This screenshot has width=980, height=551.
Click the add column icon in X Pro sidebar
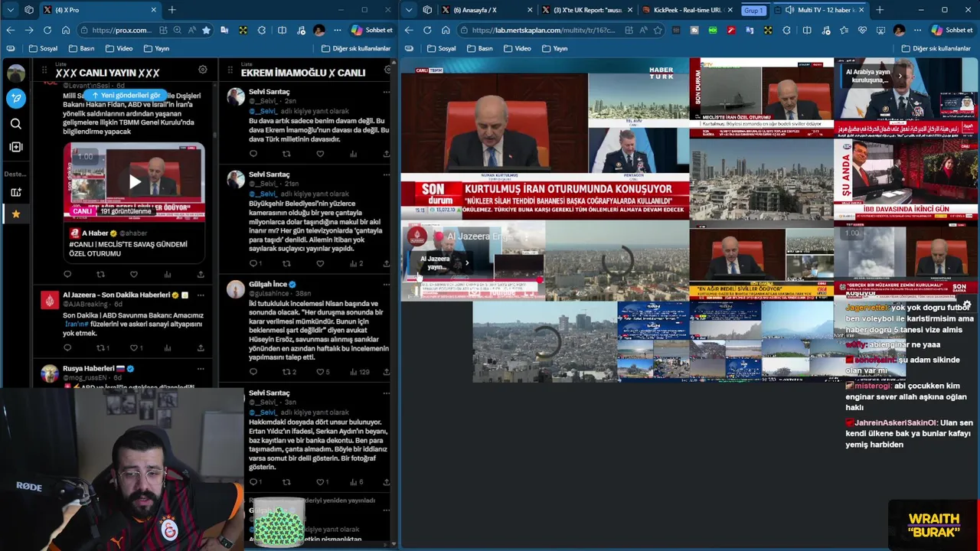point(15,147)
